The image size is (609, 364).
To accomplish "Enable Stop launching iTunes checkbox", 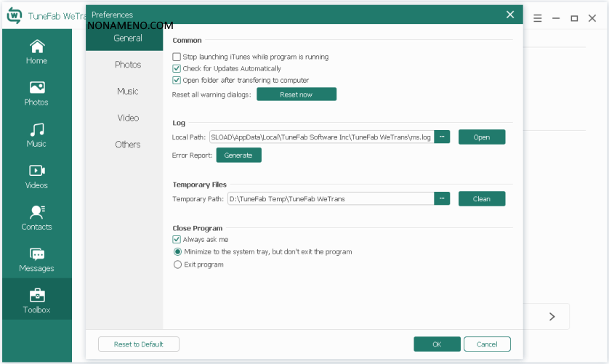I will 177,57.
